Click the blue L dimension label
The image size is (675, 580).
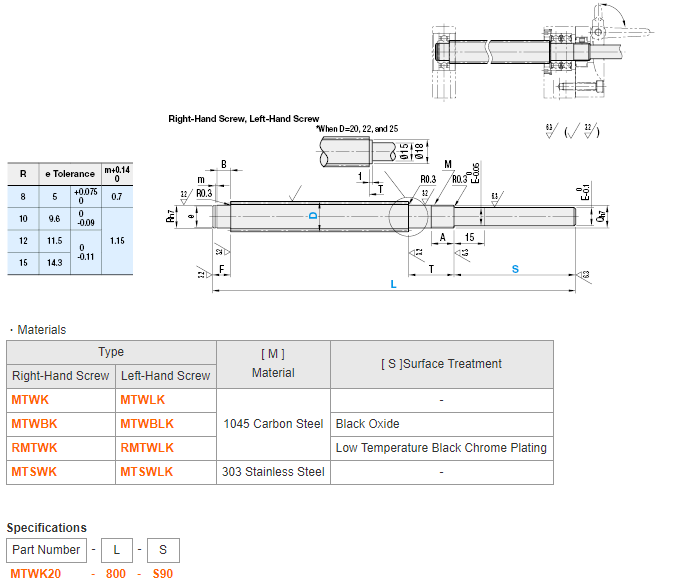393,285
